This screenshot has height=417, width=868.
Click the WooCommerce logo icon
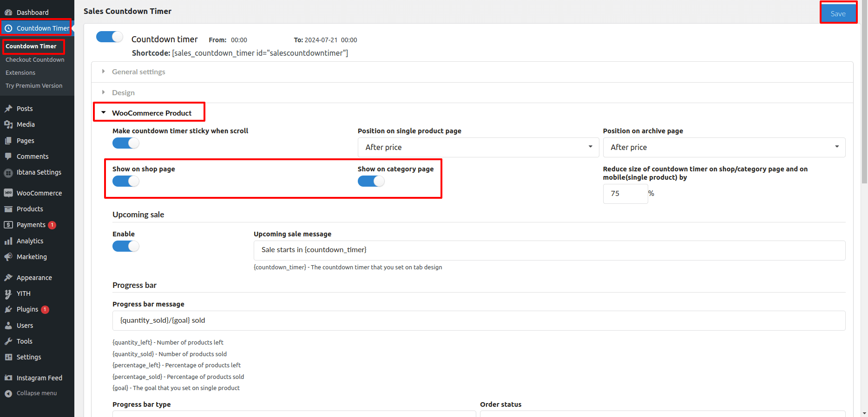point(8,193)
